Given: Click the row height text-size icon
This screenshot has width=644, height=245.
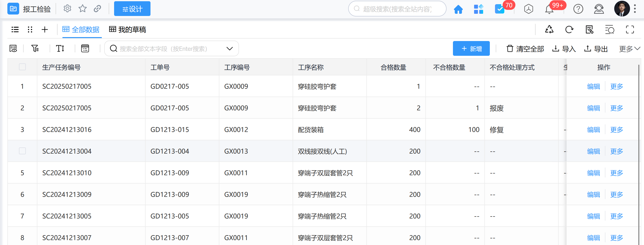Looking at the screenshot, I should pos(60,48).
